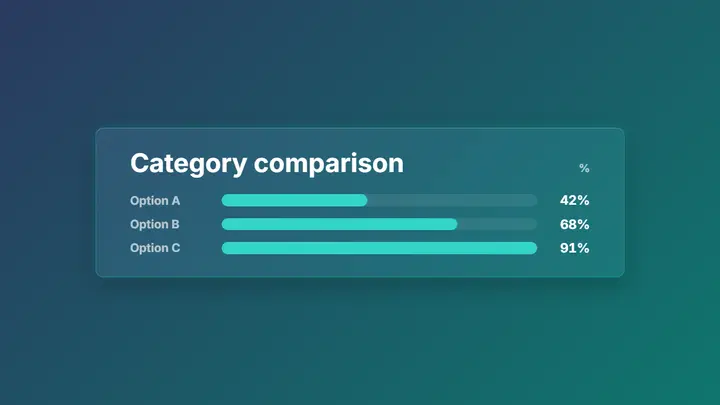The image size is (720, 405).
Task: Click the teal filled part of Option B bar
Action: (x=339, y=224)
